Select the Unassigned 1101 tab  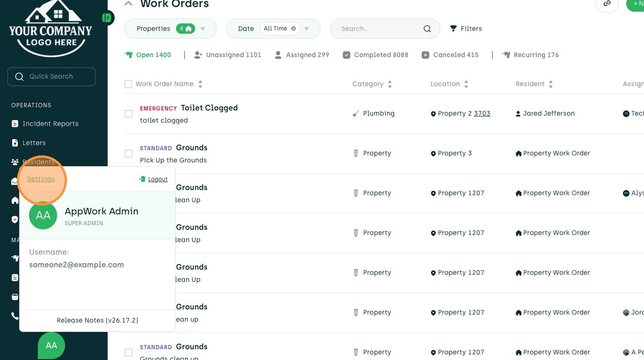tap(227, 55)
